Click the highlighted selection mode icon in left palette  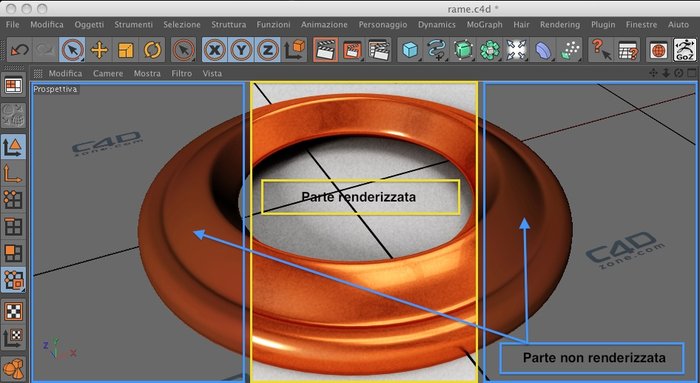tap(13, 280)
